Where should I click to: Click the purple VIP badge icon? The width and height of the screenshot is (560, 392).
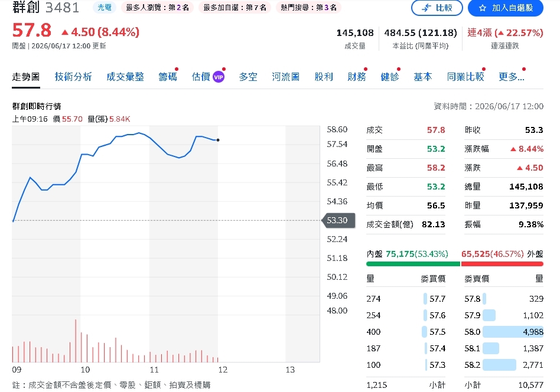click(x=219, y=77)
